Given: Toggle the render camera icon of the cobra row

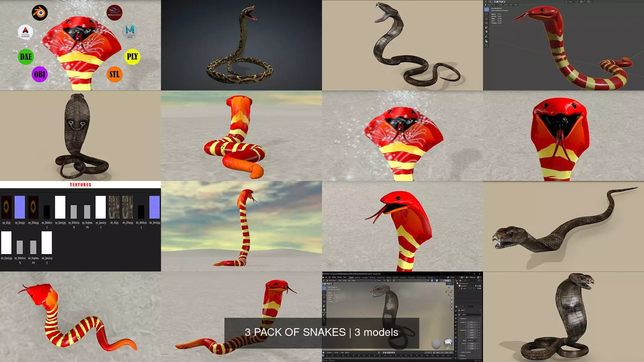Looking at the screenshot, I should (480, 288).
